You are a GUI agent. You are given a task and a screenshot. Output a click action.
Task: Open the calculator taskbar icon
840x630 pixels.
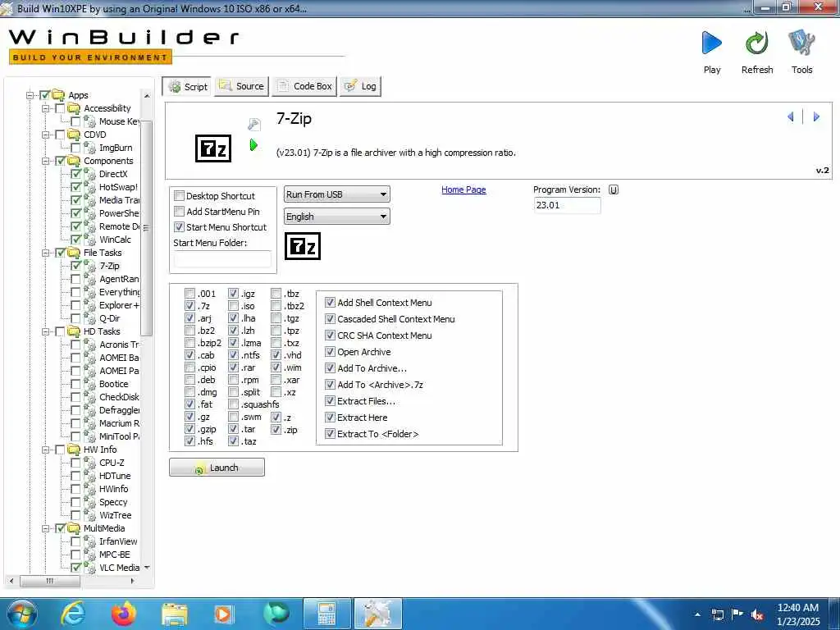pyautogui.click(x=326, y=614)
